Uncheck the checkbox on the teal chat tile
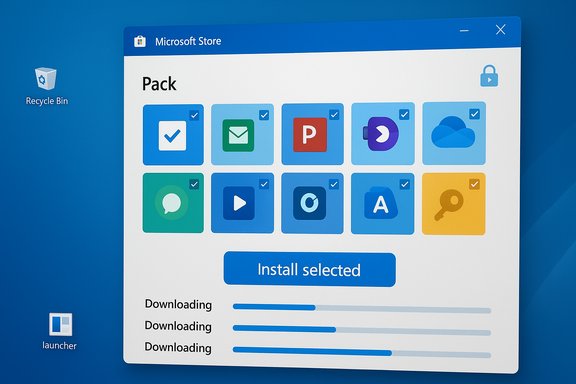Image resolution: width=576 pixels, height=384 pixels. pos(194,184)
